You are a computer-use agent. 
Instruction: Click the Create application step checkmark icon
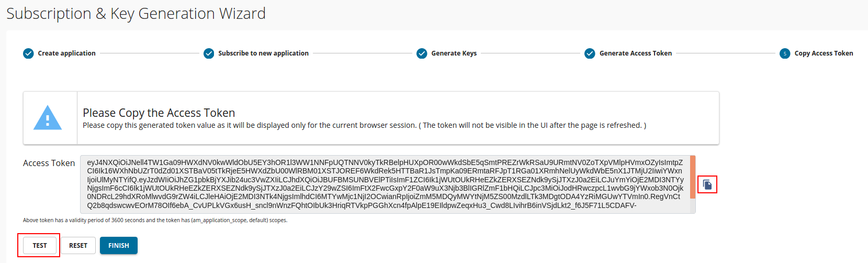coord(28,53)
